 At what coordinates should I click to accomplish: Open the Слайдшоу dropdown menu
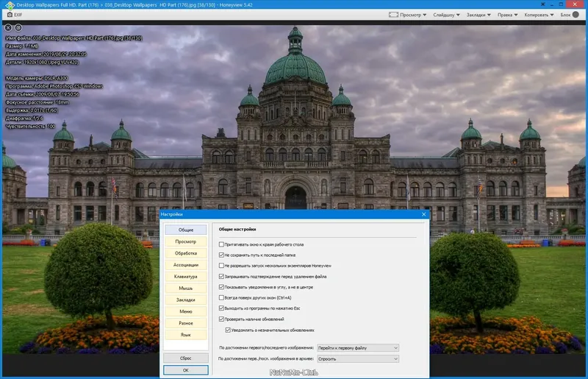446,15
